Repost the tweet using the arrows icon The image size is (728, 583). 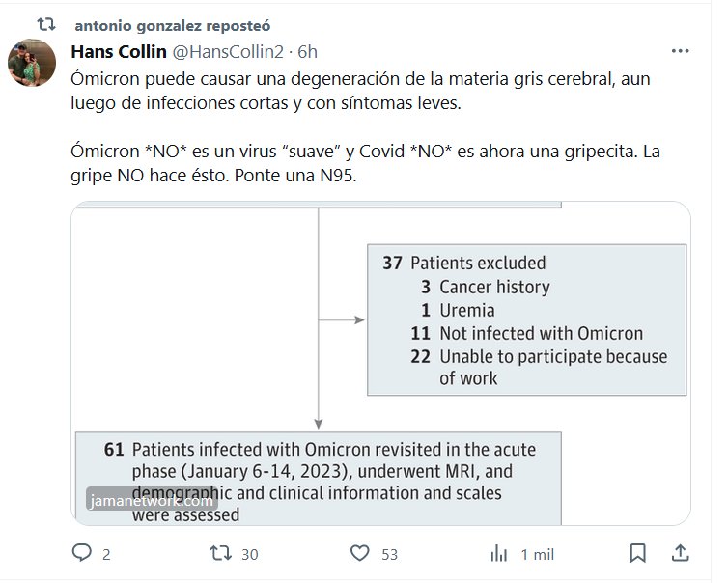(220, 553)
